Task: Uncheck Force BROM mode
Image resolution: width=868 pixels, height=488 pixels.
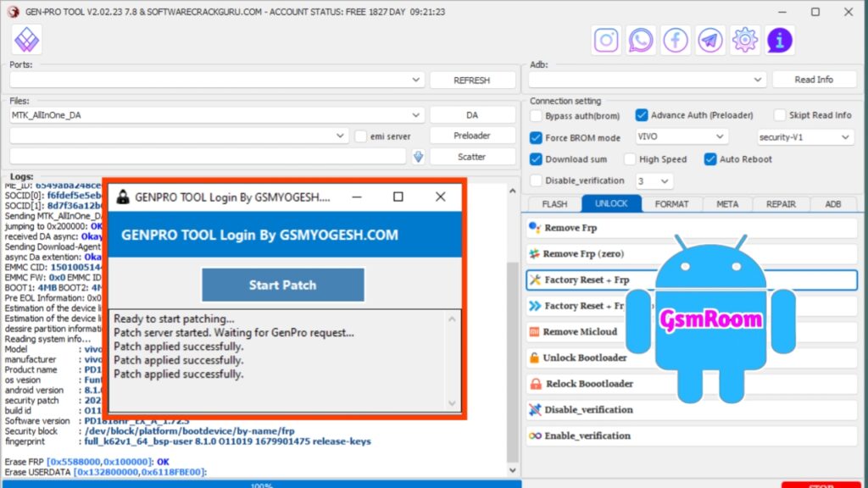Action: tap(537, 137)
